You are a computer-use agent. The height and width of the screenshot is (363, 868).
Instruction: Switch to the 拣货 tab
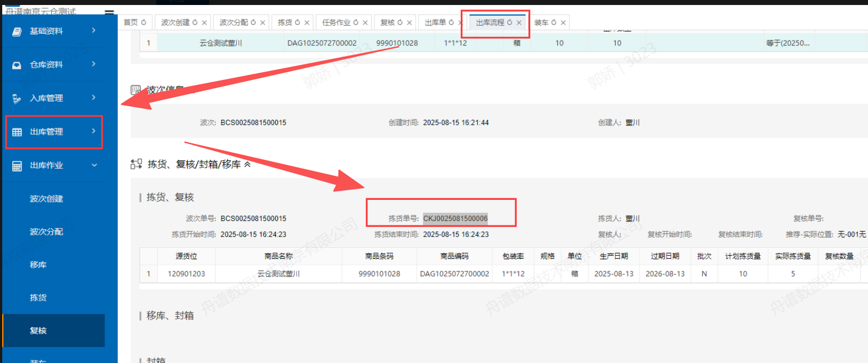pos(285,22)
